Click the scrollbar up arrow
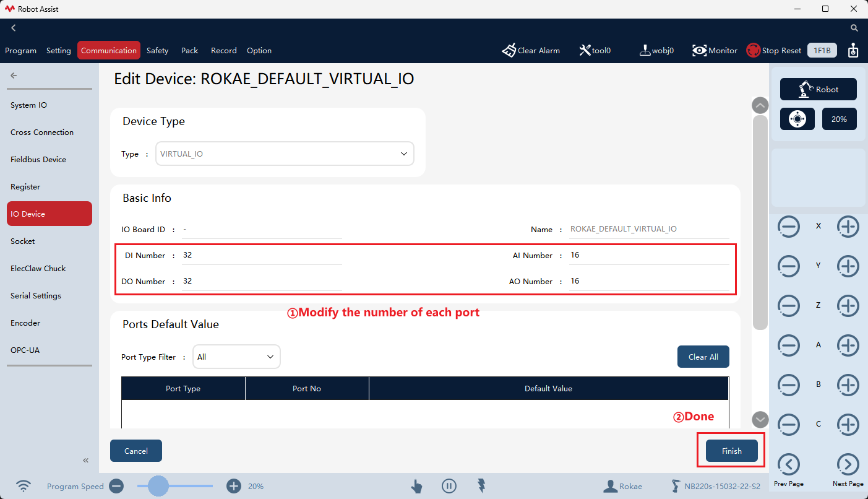This screenshot has height=499, width=868. (x=760, y=105)
